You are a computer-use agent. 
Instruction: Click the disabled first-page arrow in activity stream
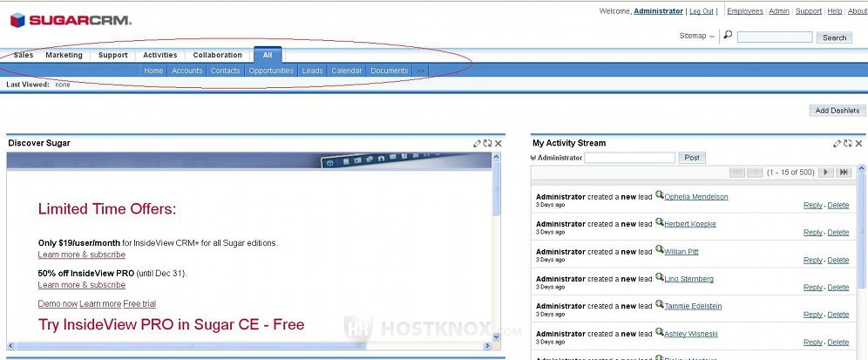(737, 173)
